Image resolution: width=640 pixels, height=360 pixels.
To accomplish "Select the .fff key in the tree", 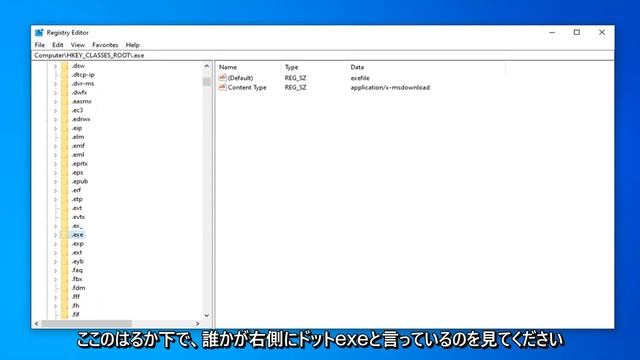I will tap(76, 297).
